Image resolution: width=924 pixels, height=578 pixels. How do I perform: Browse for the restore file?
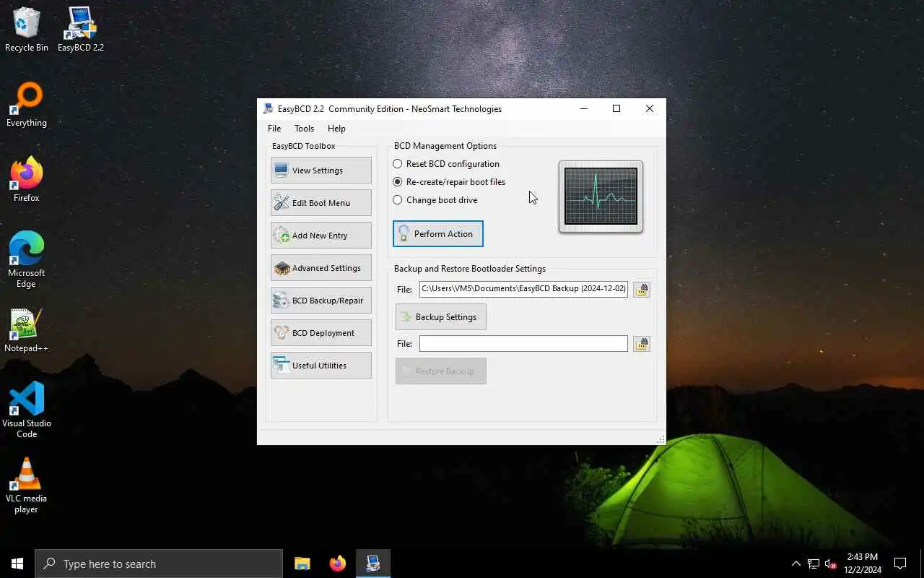pos(642,344)
